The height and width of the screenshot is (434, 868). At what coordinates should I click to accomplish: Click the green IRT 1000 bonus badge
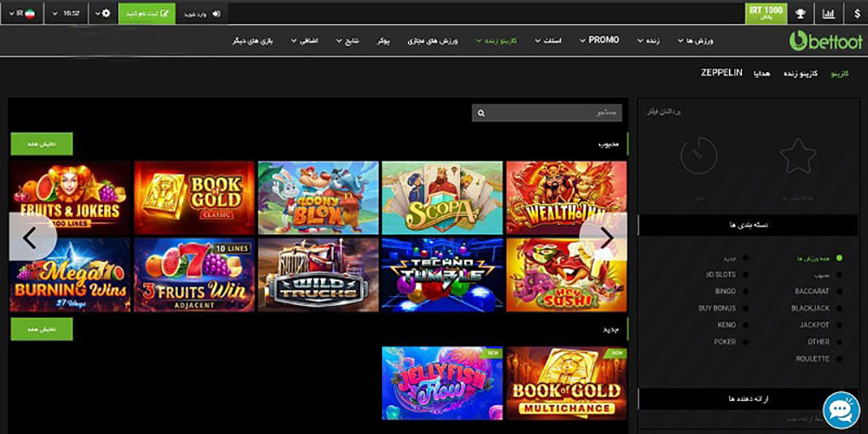[x=766, y=14]
